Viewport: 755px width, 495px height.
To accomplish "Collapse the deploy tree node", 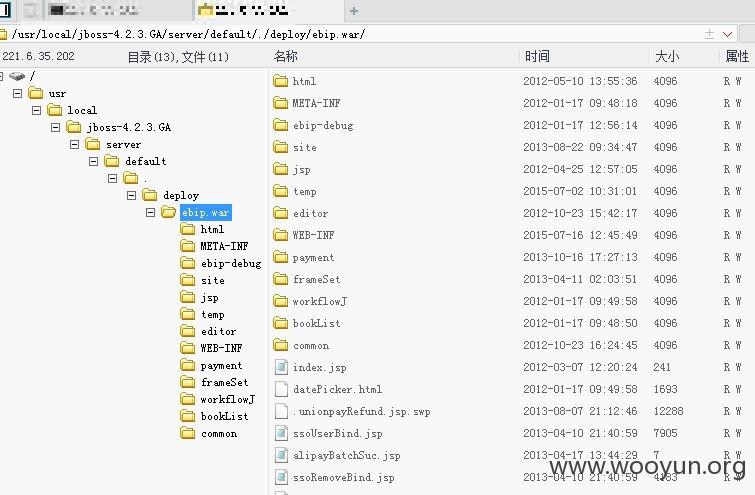I will click(131, 195).
